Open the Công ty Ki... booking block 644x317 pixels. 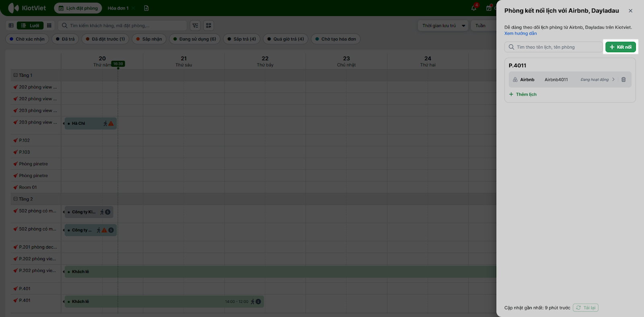(89, 212)
